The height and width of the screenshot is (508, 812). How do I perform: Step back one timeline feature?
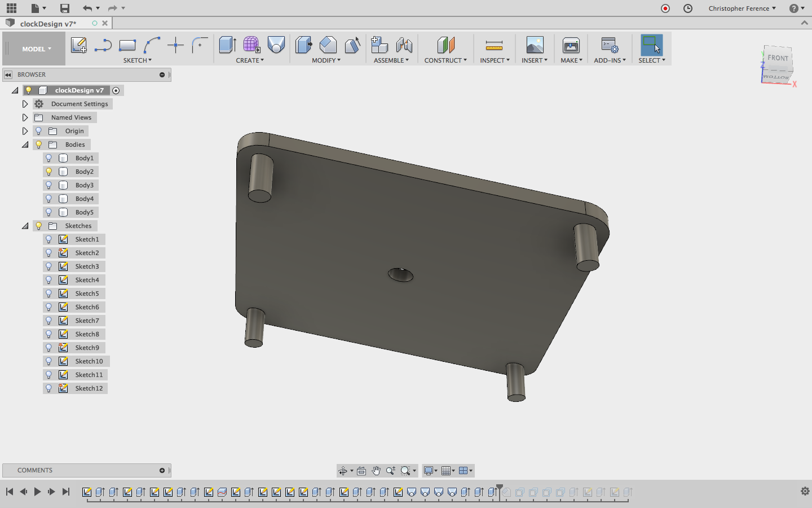23,492
